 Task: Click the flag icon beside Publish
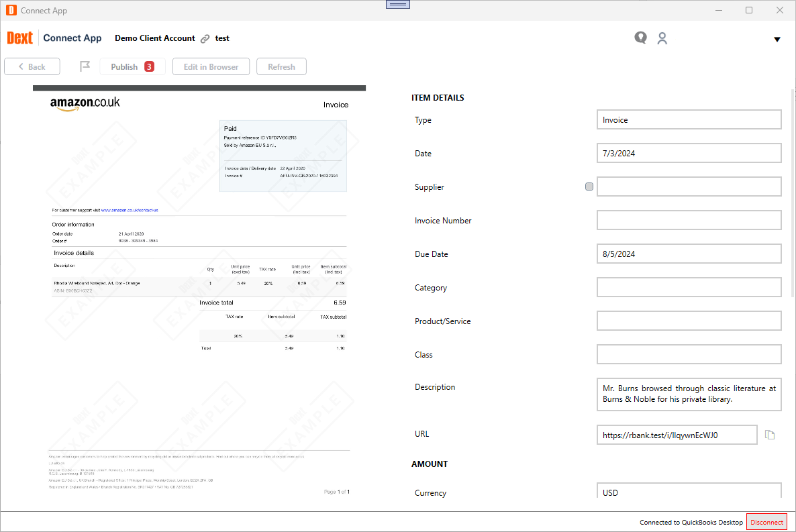point(85,66)
